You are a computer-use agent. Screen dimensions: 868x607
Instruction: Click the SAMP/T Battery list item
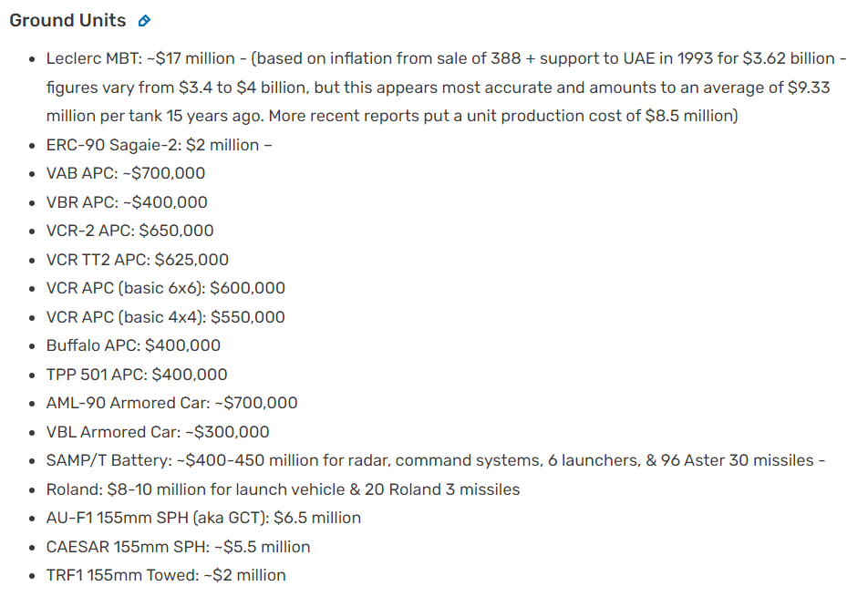point(436,460)
